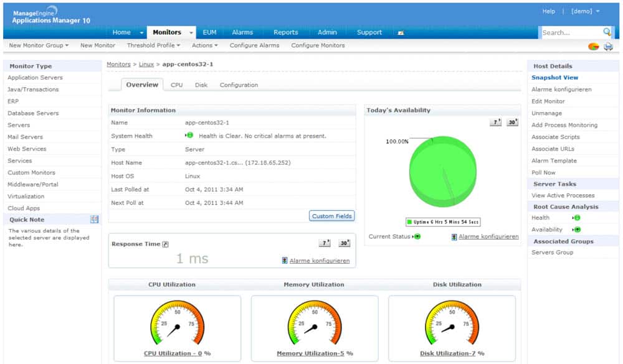Screen dimensions: 623x364
Task: Click the Custom Fields button
Action: [332, 216]
